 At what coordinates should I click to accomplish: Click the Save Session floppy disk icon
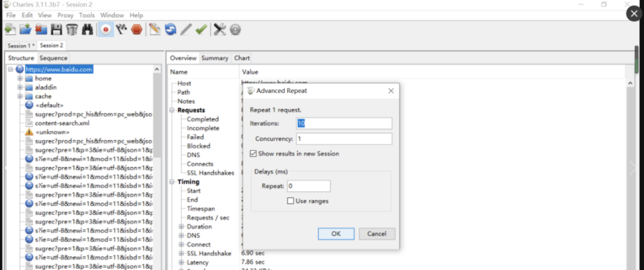tap(57, 30)
